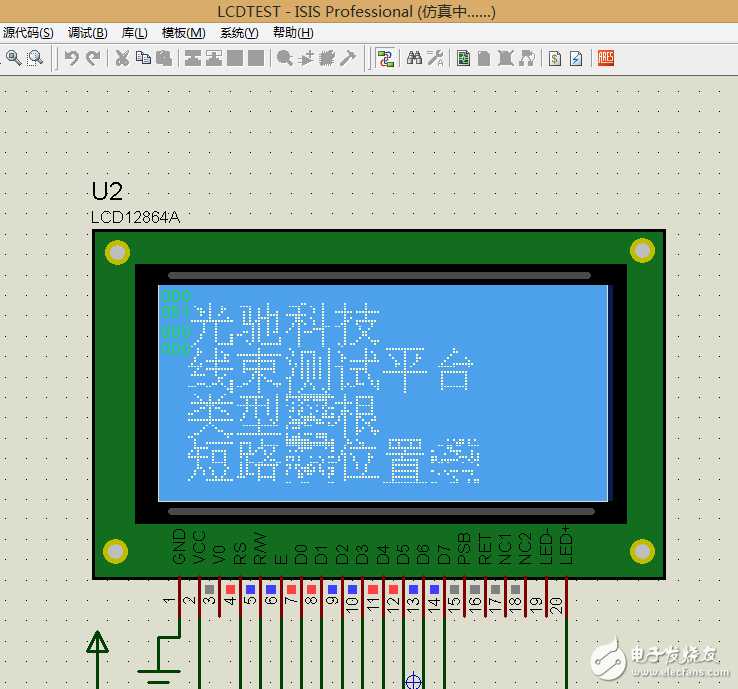Click the Cut scissors icon
The image size is (738, 689).
[122, 58]
